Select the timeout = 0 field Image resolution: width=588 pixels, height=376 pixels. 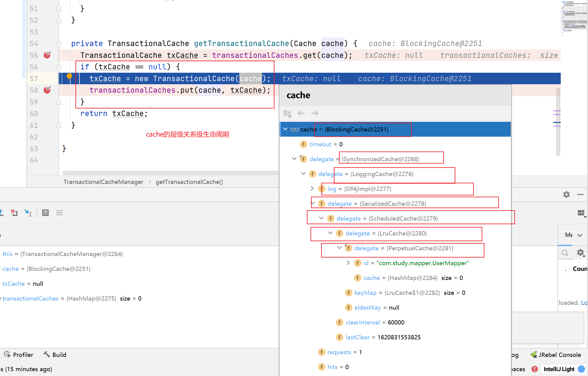tap(395, 144)
